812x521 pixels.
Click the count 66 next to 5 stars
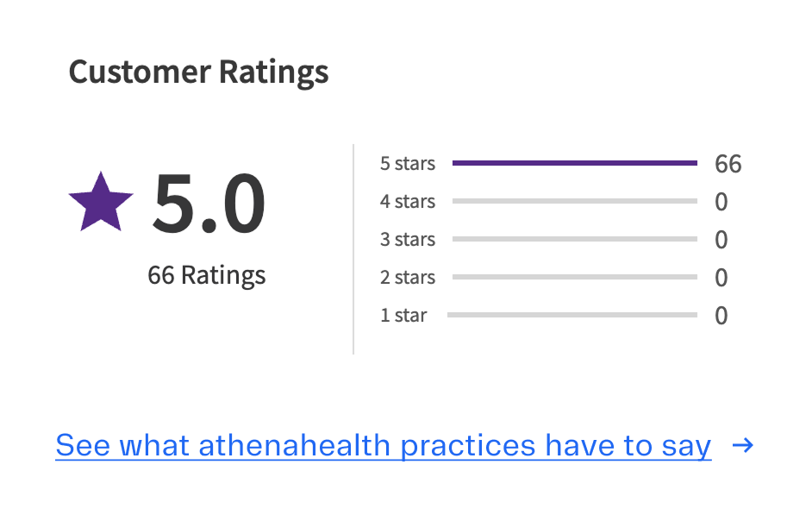click(729, 163)
